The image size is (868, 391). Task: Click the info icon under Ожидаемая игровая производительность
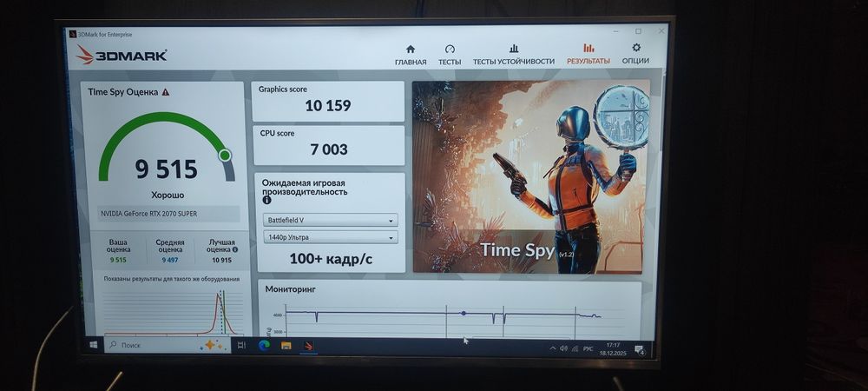(266, 200)
